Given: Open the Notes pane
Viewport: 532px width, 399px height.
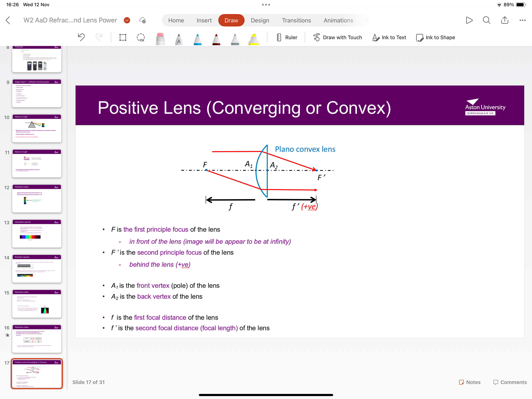Looking at the screenshot, I should click(469, 382).
